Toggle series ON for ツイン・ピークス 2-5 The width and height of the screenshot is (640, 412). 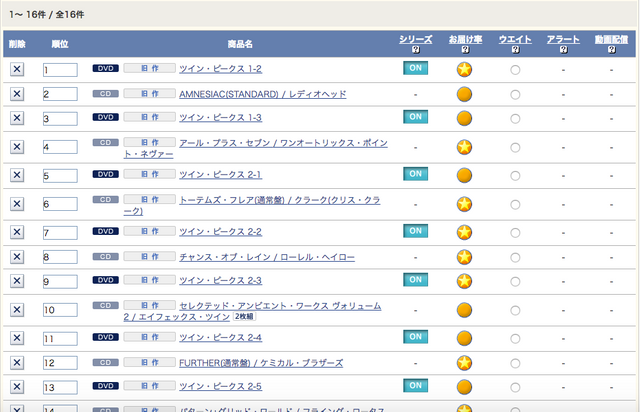click(x=416, y=385)
